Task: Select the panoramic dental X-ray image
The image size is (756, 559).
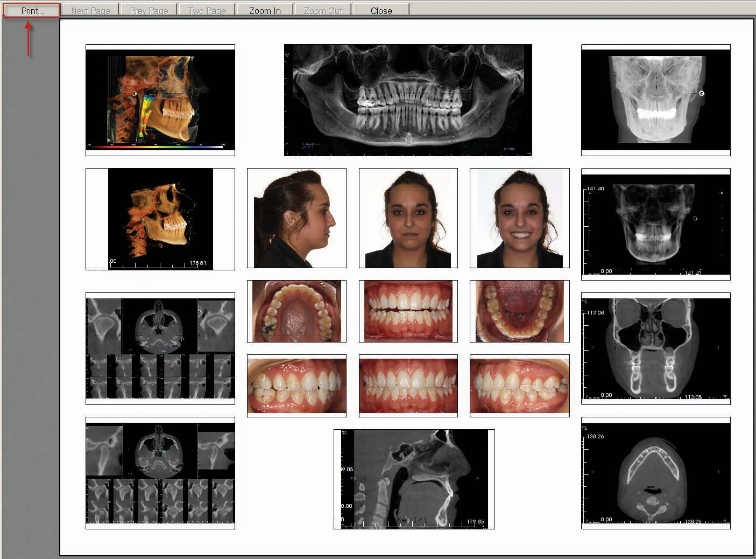Action: (408, 100)
